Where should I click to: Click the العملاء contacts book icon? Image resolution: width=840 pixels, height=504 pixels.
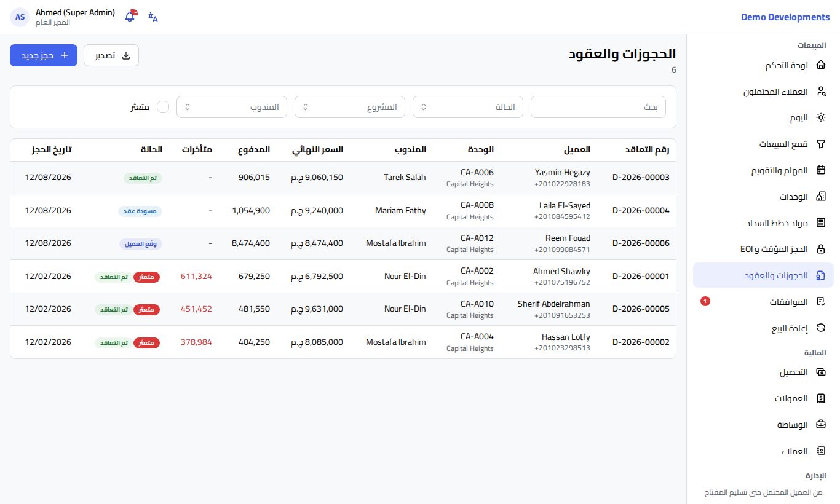[820, 451]
